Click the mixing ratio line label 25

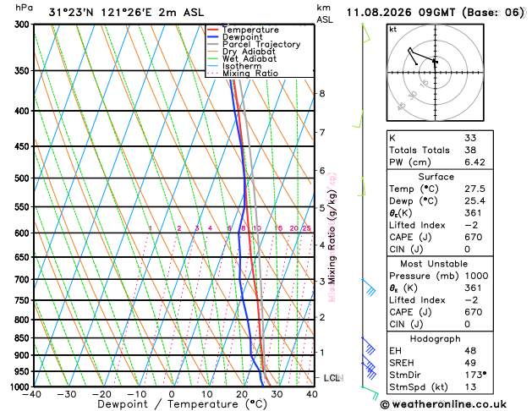[x=307, y=228]
